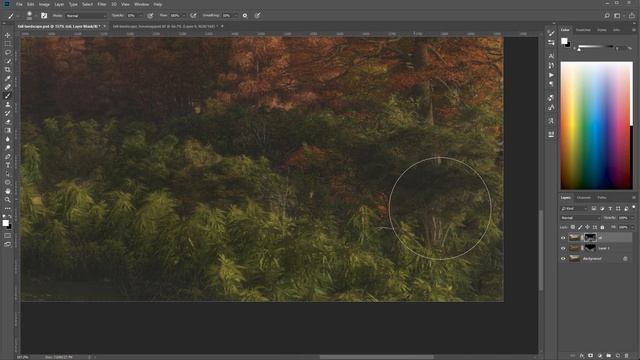Select the top layer's mask thumbnail
Screen dimensions: 640x360
point(590,238)
